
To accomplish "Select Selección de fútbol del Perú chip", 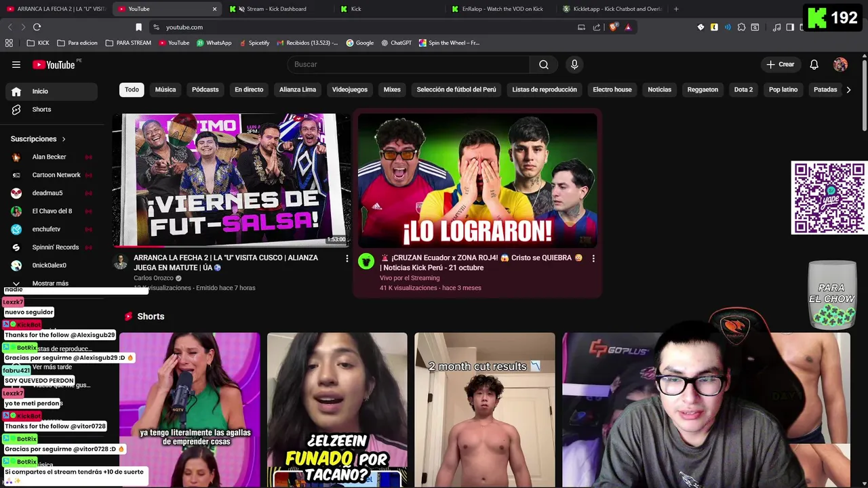I will (456, 89).
